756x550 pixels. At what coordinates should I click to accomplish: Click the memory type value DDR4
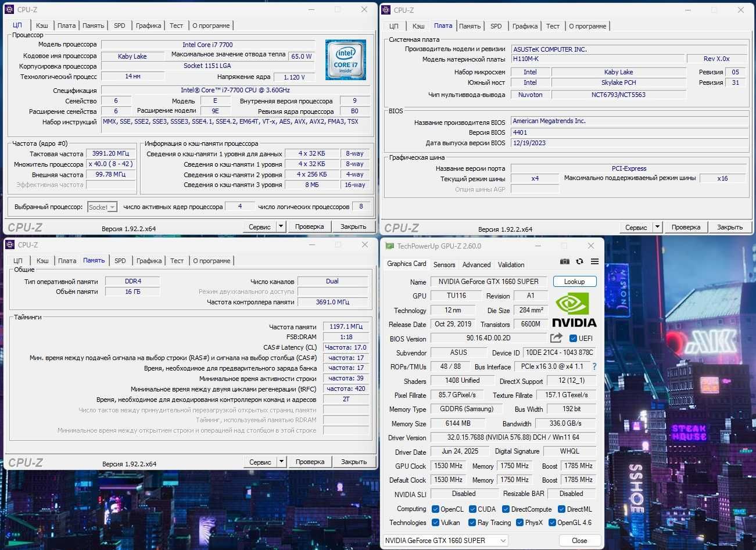point(132,281)
